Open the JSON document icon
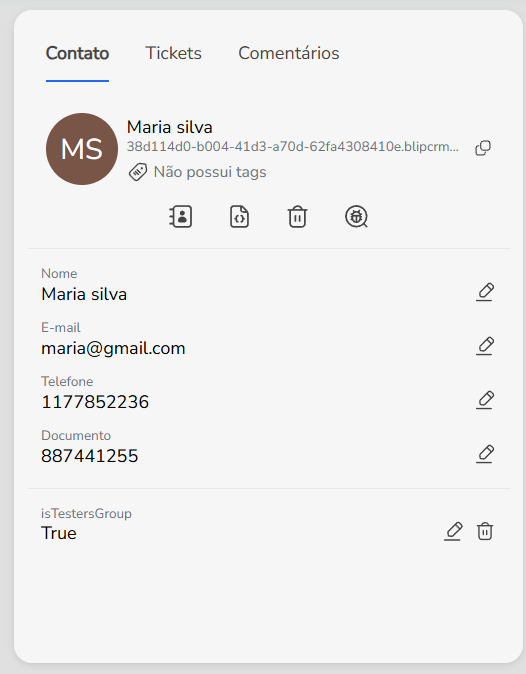The width and height of the screenshot is (526, 674). pyautogui.click(x=239, y=216)
